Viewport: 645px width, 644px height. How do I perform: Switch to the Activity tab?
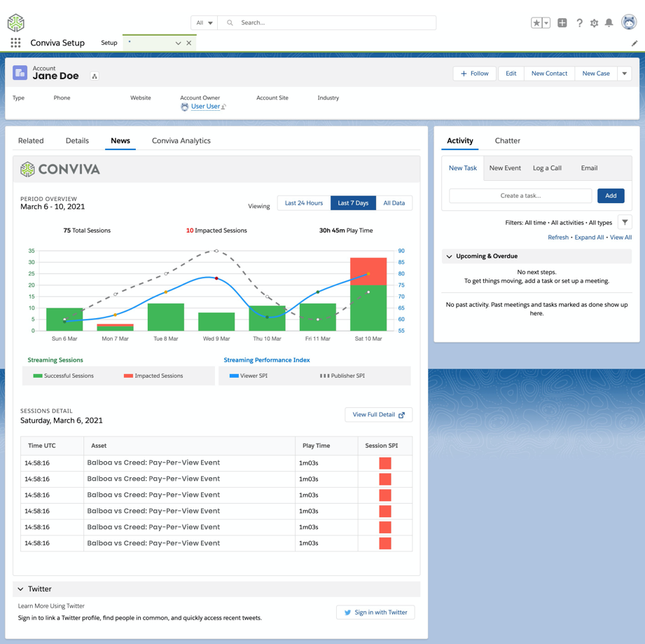460,141
